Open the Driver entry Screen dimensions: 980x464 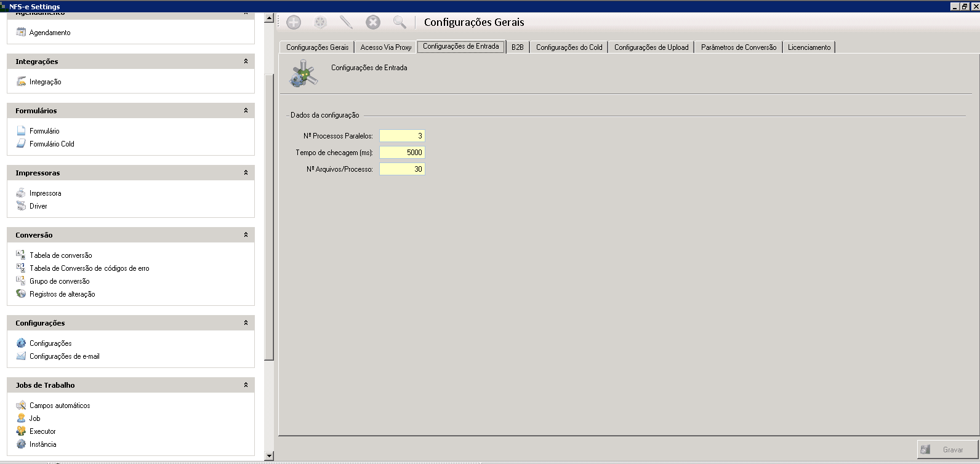click(x=38, y=206)
